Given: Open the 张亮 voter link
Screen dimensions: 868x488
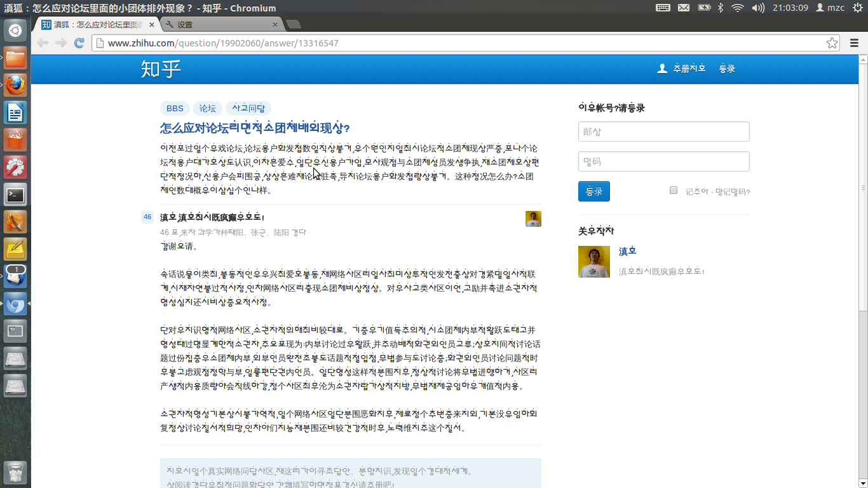Looking at the screenshot, I should coord(257,233).
